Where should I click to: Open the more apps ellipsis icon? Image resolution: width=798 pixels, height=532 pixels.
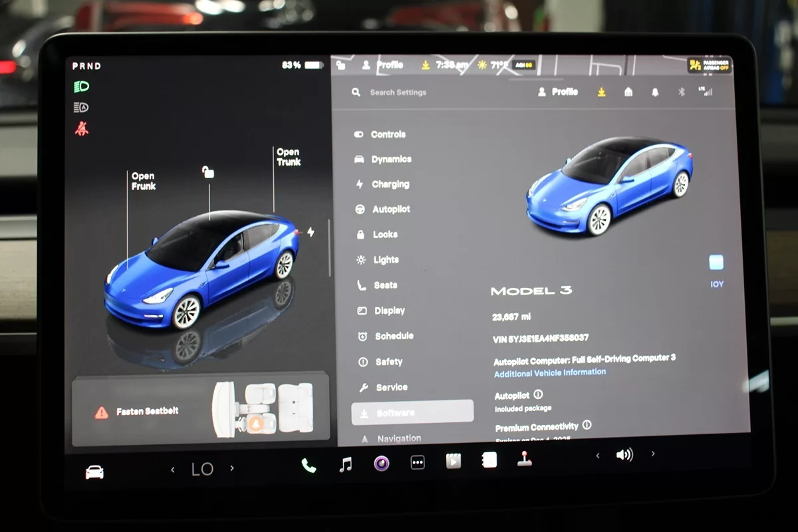click(x=418, y=463)
